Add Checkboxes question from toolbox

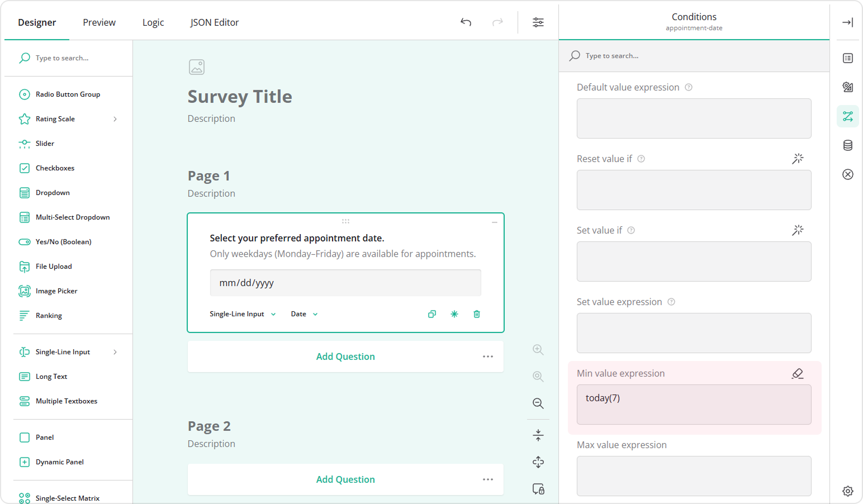click(x=55, y=168)
